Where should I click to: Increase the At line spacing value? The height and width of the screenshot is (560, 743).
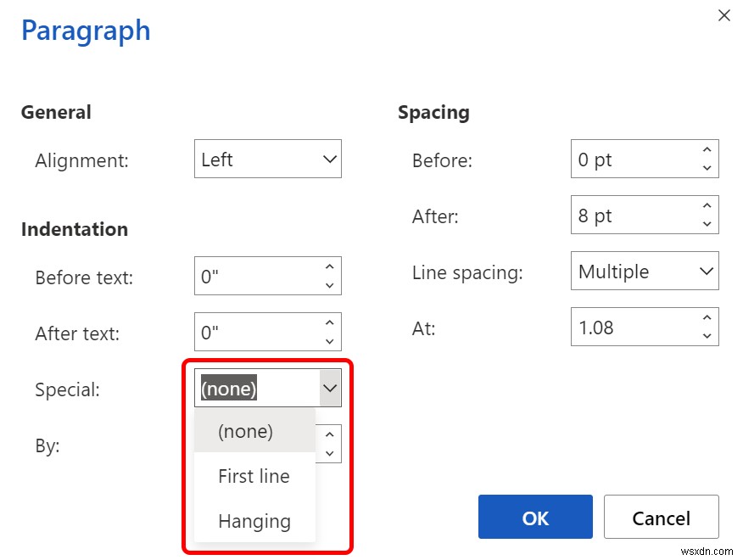click(707, 320)
